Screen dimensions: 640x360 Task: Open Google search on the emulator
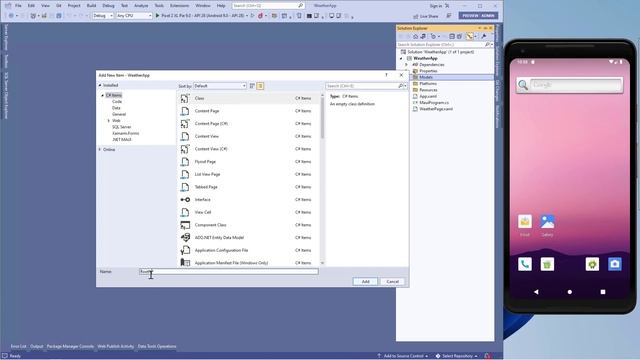click(x=569, y=85)
